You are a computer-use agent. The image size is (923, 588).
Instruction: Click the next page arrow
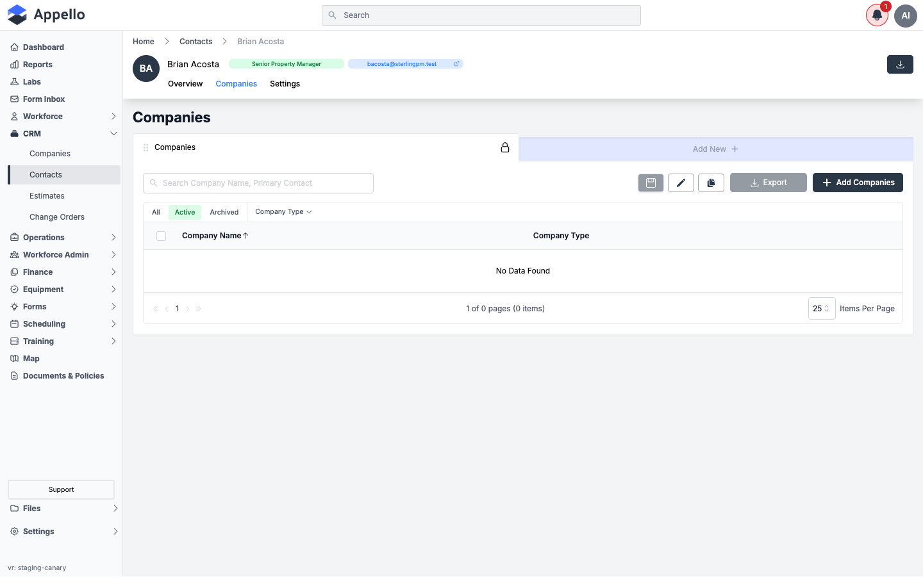[x=188, y=309]
